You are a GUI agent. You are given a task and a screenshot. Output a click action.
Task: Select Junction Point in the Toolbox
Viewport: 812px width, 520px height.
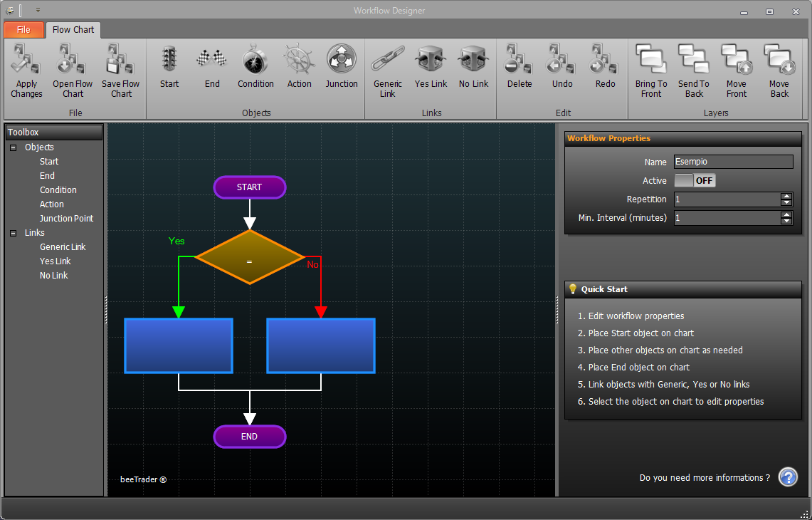[x=66, y=219]
